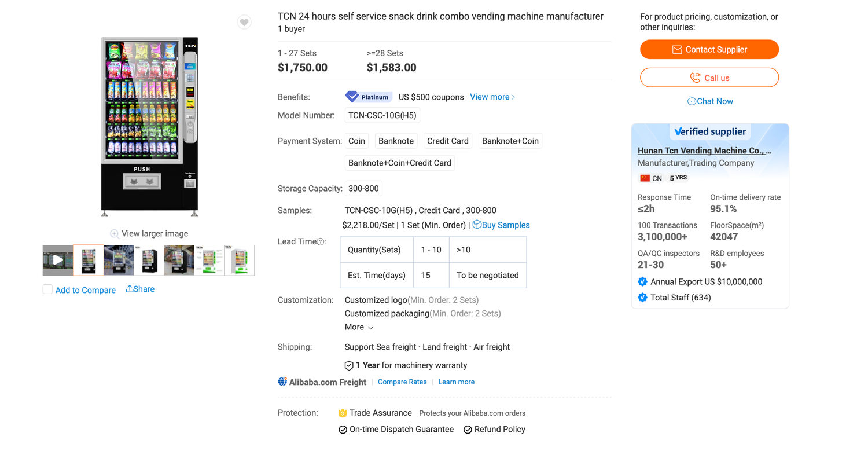Viewport: 868px width, 451px height.
Task: Open thumbnail of machine in shopping mall
Action: [x=179, y=261]
